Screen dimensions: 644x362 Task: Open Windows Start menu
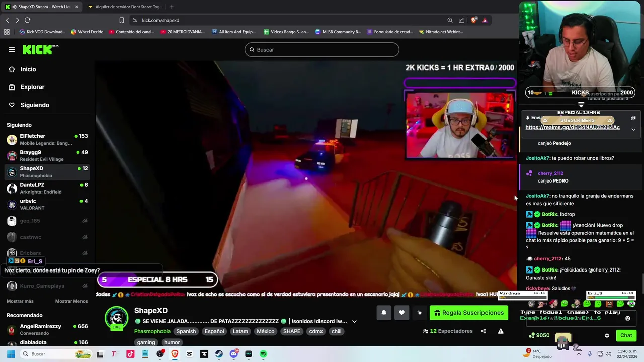(x=11, y=354)
